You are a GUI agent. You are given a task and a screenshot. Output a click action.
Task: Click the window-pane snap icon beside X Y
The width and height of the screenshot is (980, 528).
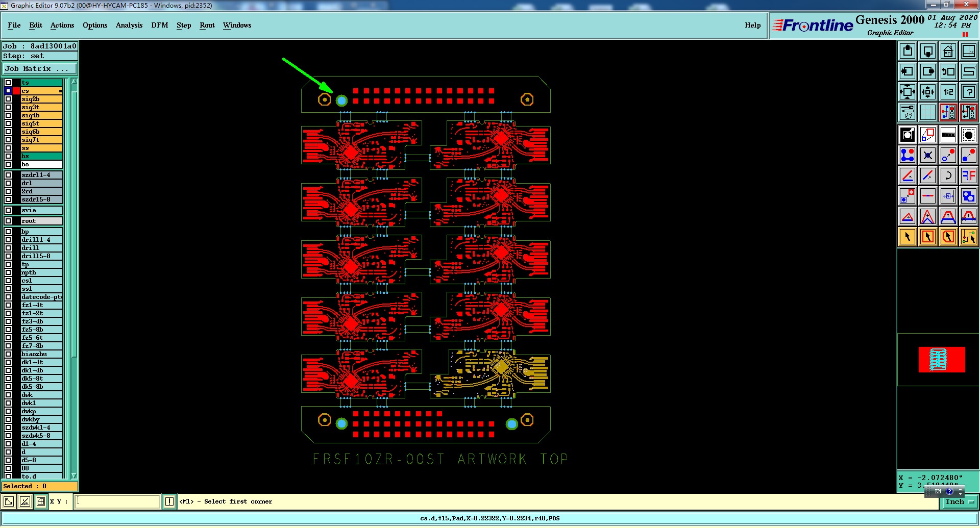[x=41, y=502]
